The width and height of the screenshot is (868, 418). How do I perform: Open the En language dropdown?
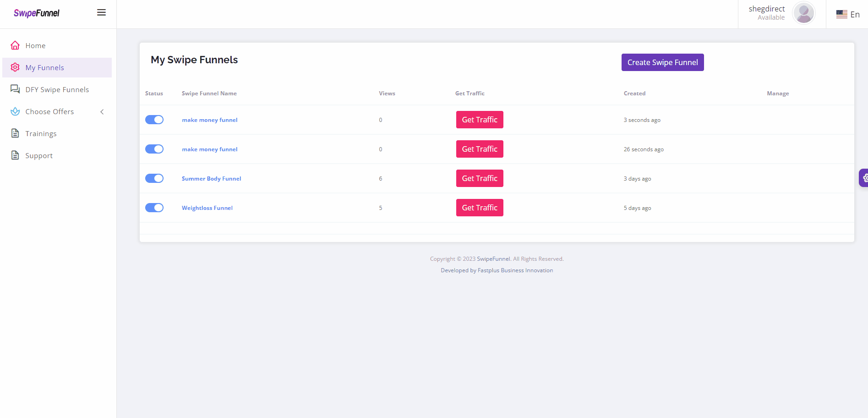coord(848,14)
